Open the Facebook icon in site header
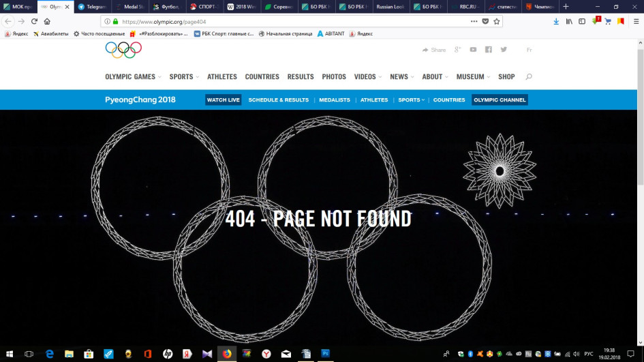Screen dimensions: 644x362 pyautogui.click(x=489, y=50)
